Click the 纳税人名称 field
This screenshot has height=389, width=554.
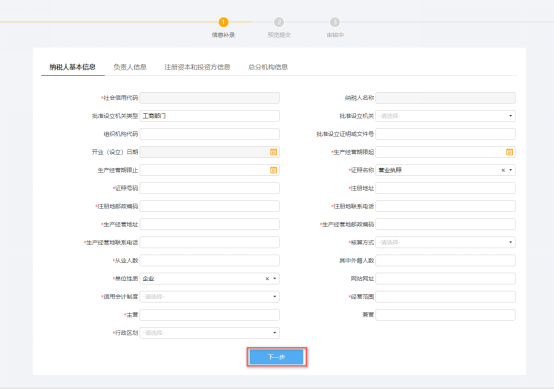[x=445, y=98]
